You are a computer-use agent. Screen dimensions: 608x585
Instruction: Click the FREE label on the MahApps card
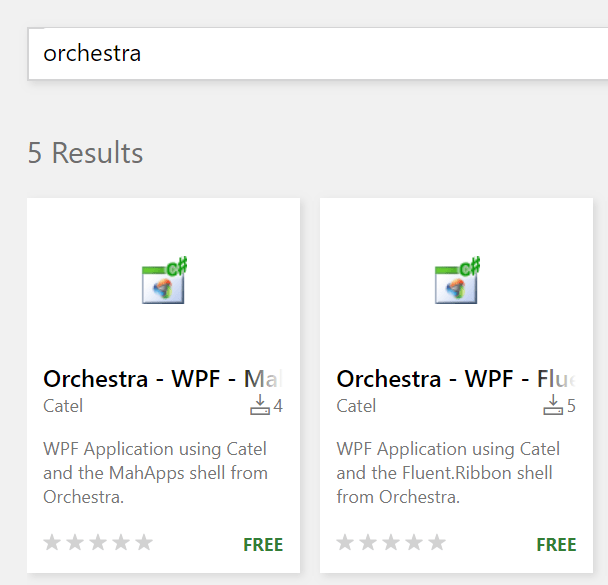(263, 545)
